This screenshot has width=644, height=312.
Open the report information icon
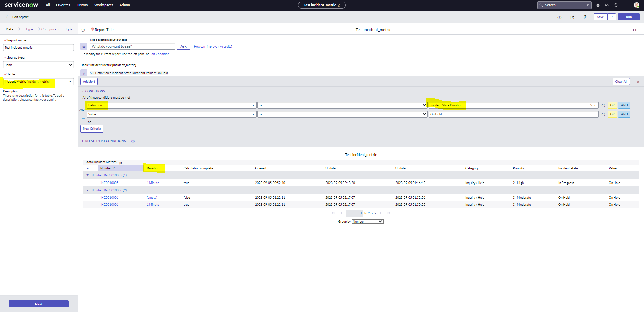560,17
